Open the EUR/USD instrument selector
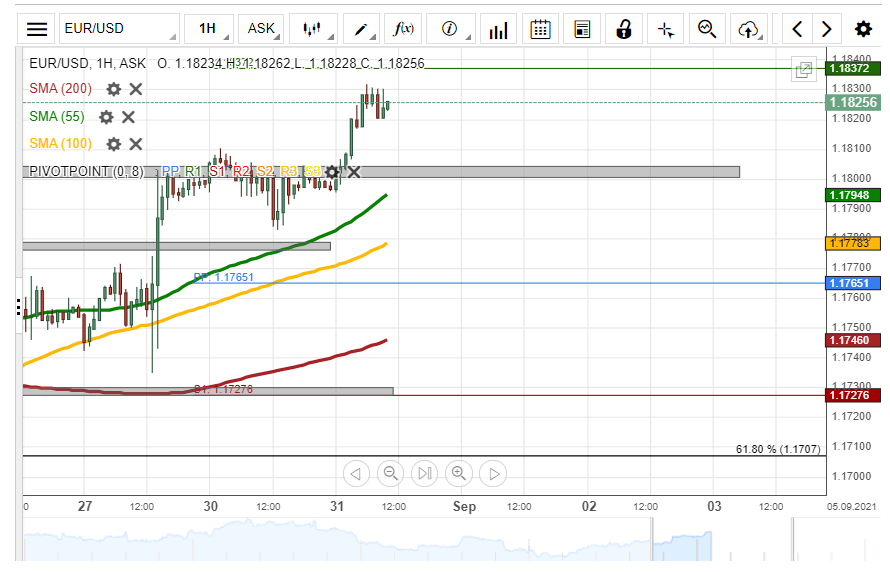Viewport: 890px width, 572px height. pos(118,29)
